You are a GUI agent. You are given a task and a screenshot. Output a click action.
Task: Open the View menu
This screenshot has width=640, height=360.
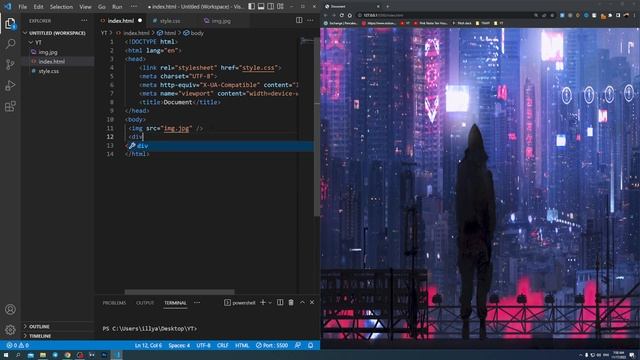tap(85, 7)
